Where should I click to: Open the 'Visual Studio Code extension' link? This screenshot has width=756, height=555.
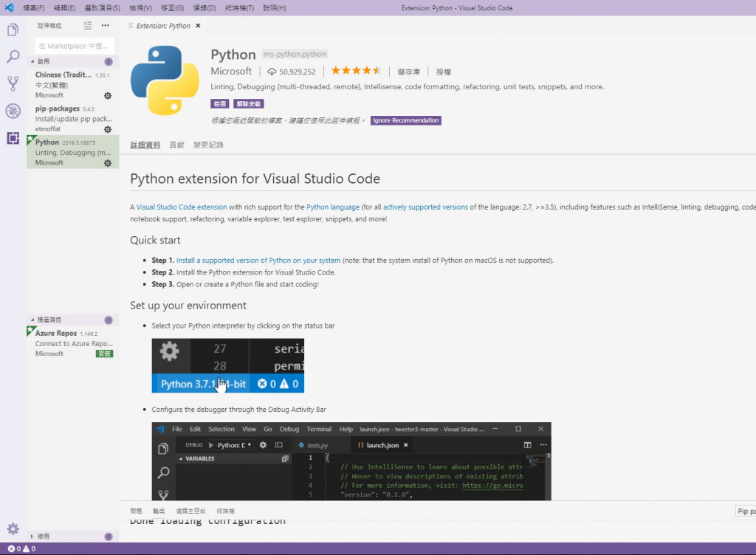182,207
